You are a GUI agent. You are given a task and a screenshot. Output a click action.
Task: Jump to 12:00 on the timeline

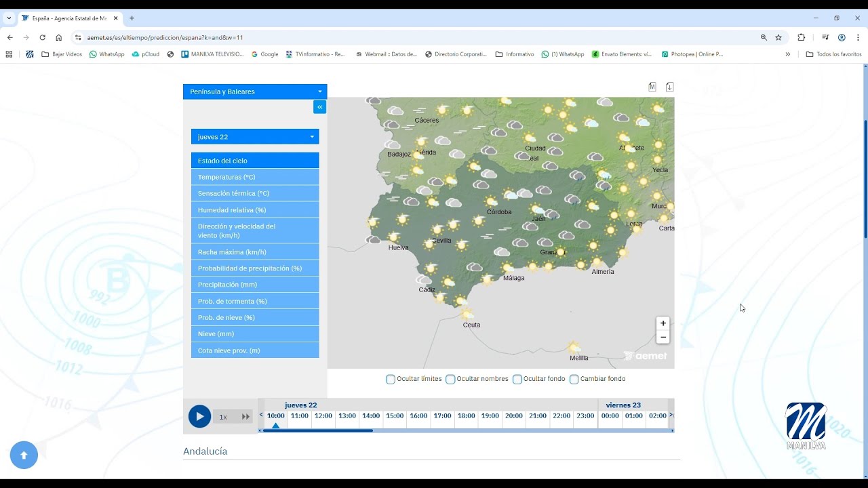coord(323,416)
